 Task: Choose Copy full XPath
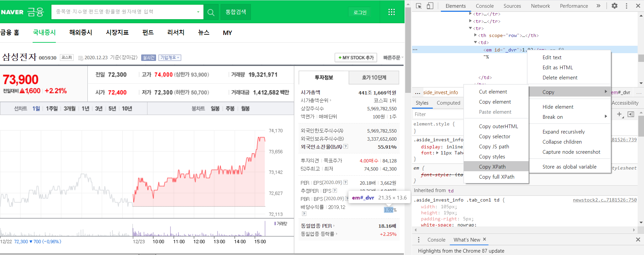pos(496,177)
